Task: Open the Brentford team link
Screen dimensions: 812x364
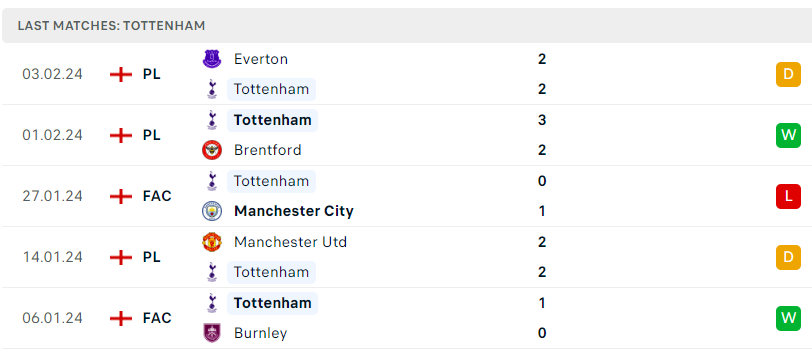Action: (x=268, y=150)
